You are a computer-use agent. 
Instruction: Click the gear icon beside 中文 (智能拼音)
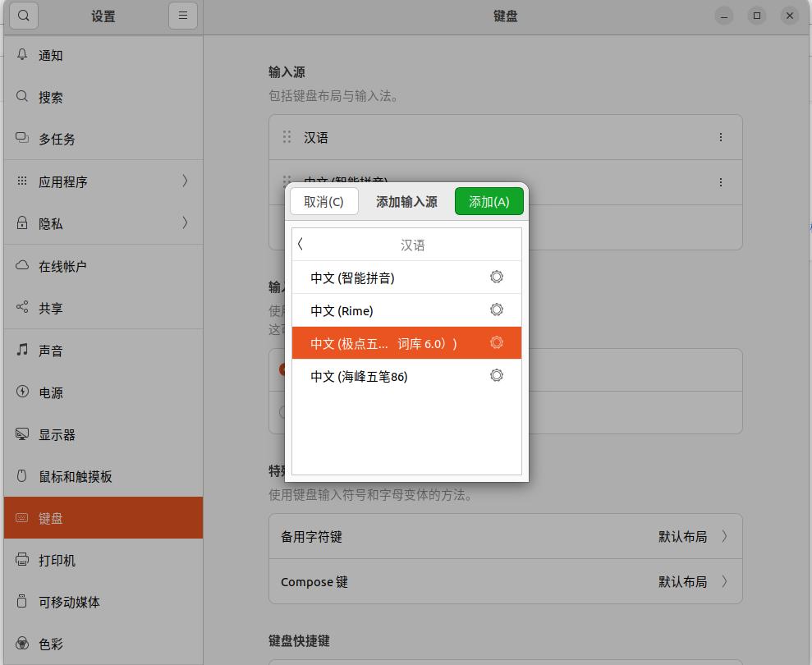click(x=496, y=277)
